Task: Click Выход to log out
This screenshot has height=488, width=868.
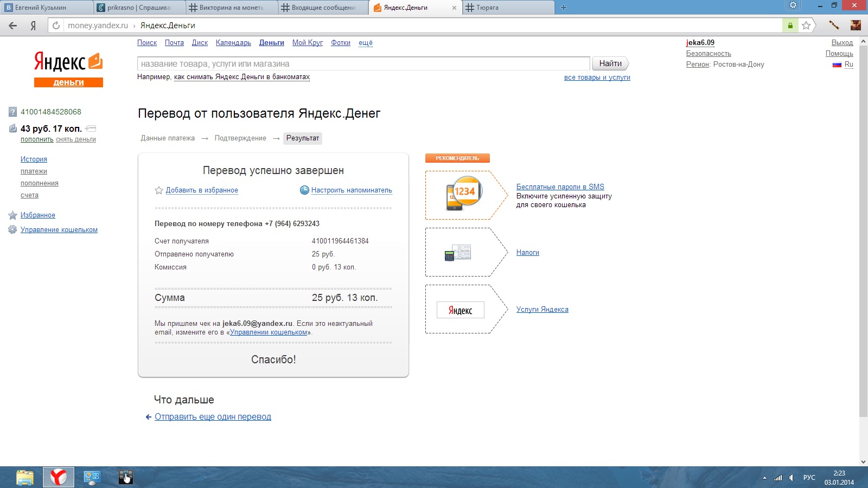Action: tap(842, 43)
